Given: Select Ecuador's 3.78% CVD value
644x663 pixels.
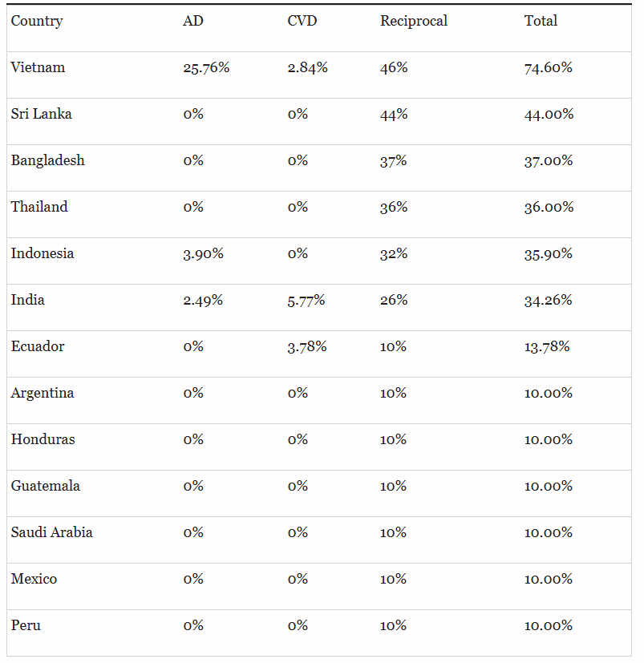Looking at the screenshot, I should (307, 346).
